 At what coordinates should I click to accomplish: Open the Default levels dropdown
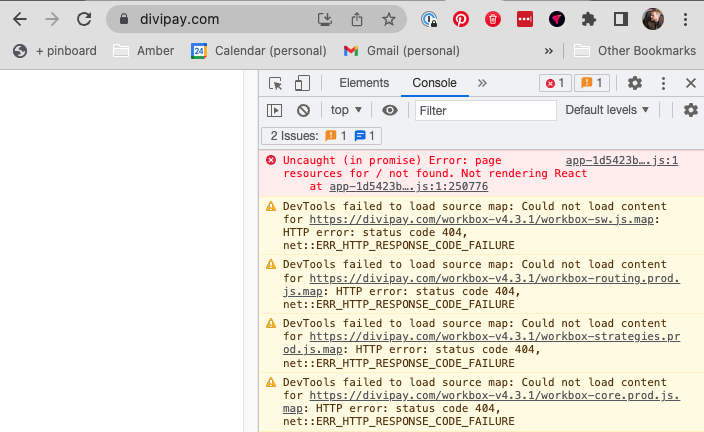click(x=607, y=110)
